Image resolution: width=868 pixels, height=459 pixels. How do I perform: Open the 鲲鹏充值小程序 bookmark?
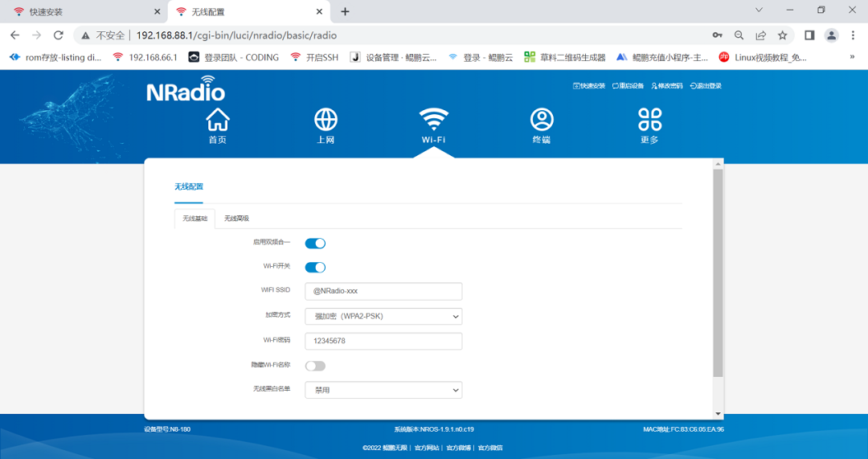[662, 57]
